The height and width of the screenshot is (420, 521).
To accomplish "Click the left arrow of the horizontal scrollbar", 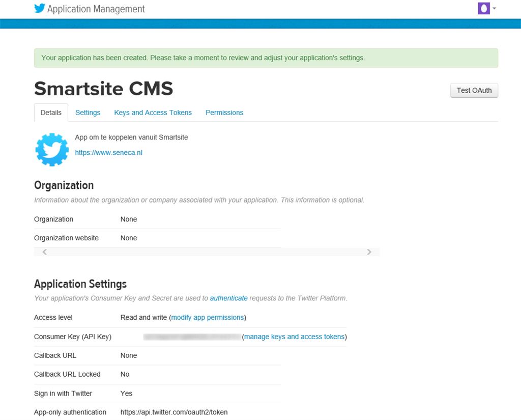I will (45, 251).
